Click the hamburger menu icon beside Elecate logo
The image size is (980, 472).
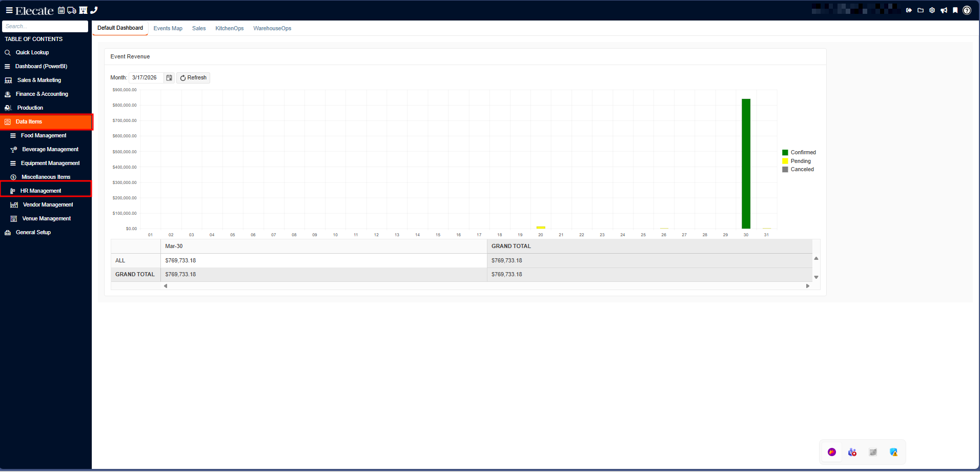pos(9,10)
